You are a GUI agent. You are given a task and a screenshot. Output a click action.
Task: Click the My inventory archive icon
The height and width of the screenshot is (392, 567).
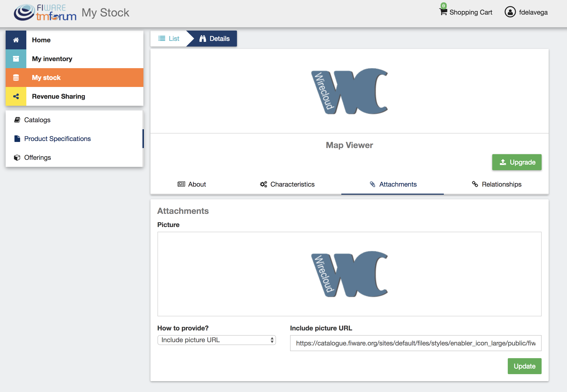(16, 59)
